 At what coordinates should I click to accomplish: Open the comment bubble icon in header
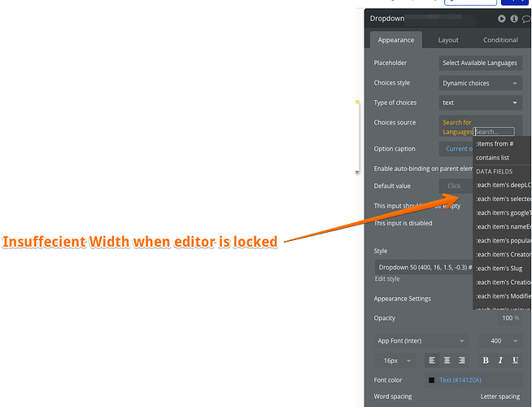pos(527,19)
